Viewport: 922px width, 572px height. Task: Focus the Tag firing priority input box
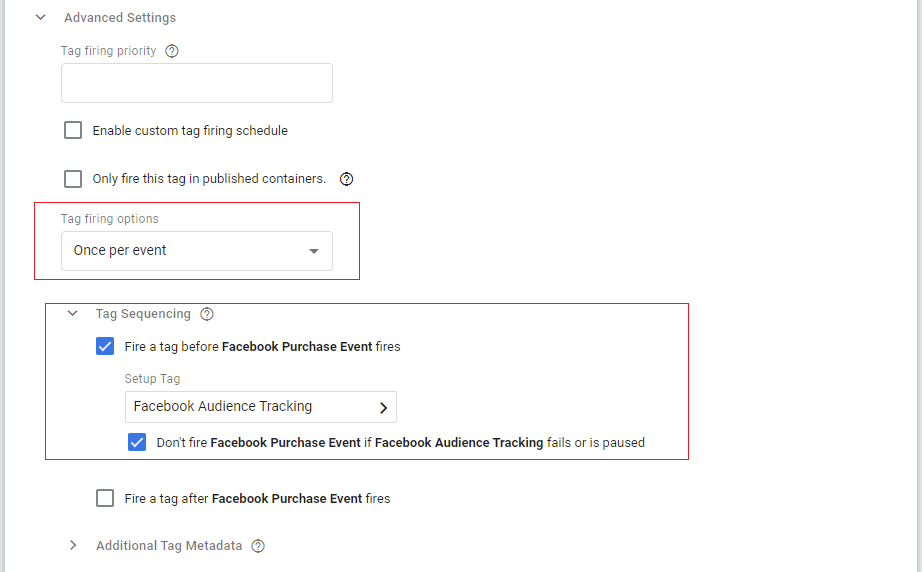[196, 83]
